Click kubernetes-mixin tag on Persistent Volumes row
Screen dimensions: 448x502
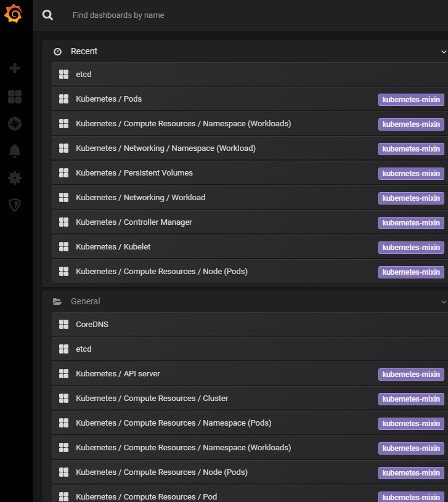point(411,174)
